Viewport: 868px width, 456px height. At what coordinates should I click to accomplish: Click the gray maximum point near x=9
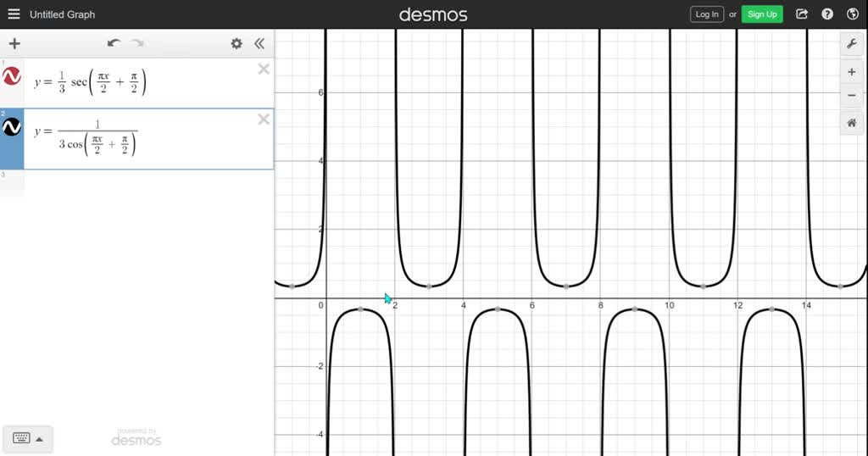click(634, 309)
